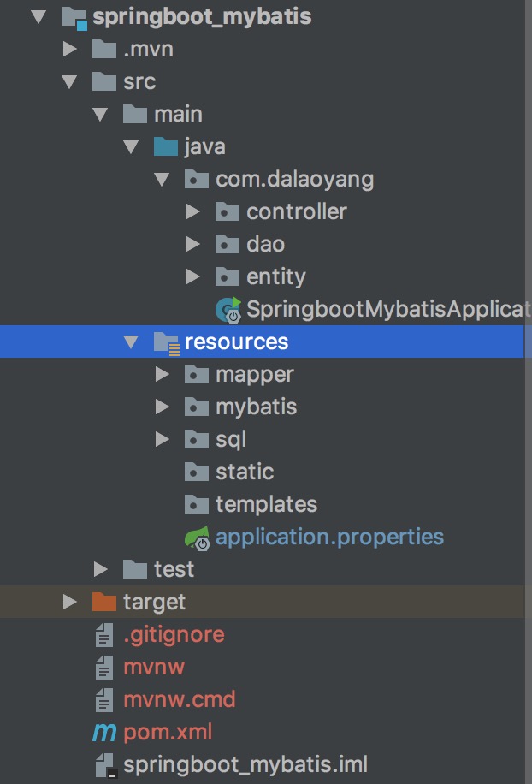
Task: Click the main folder icon
Action: 135,114
